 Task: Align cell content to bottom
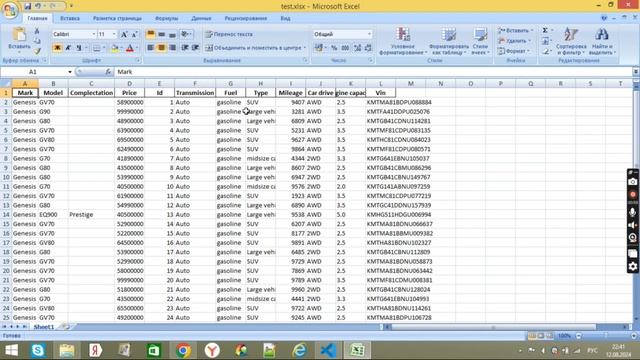[x=172, y=34]
